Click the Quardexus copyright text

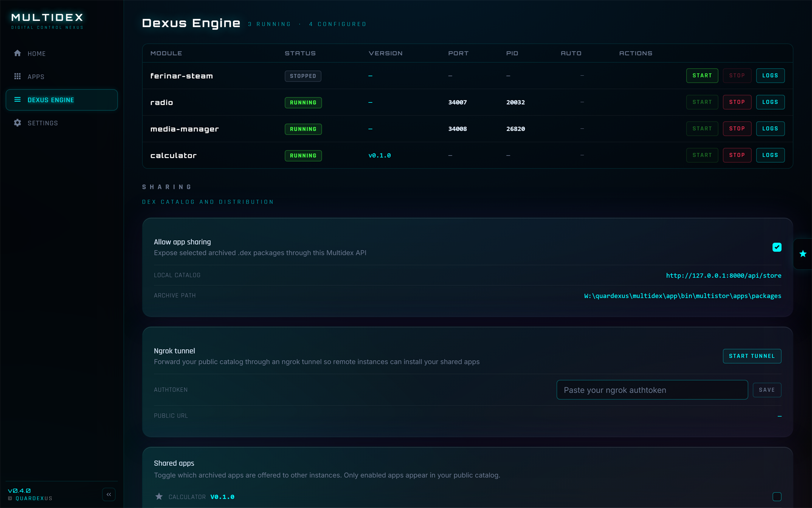(x=31, y=498)
